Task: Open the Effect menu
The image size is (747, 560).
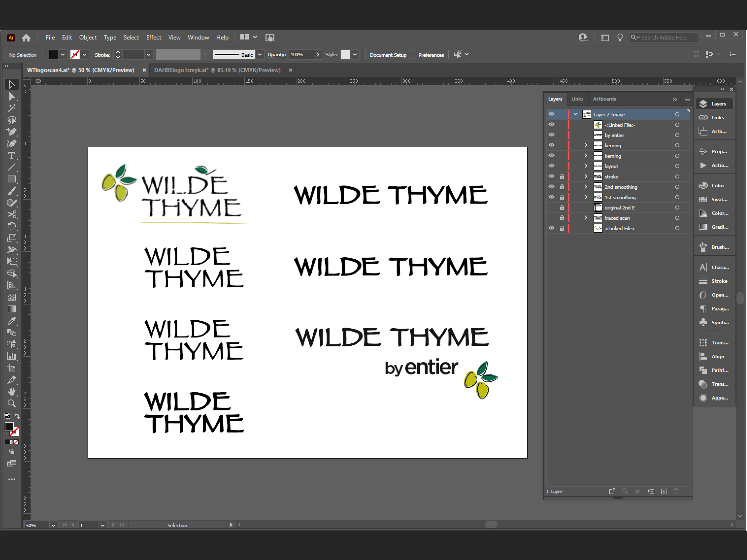Action: (x=153, y=38)
